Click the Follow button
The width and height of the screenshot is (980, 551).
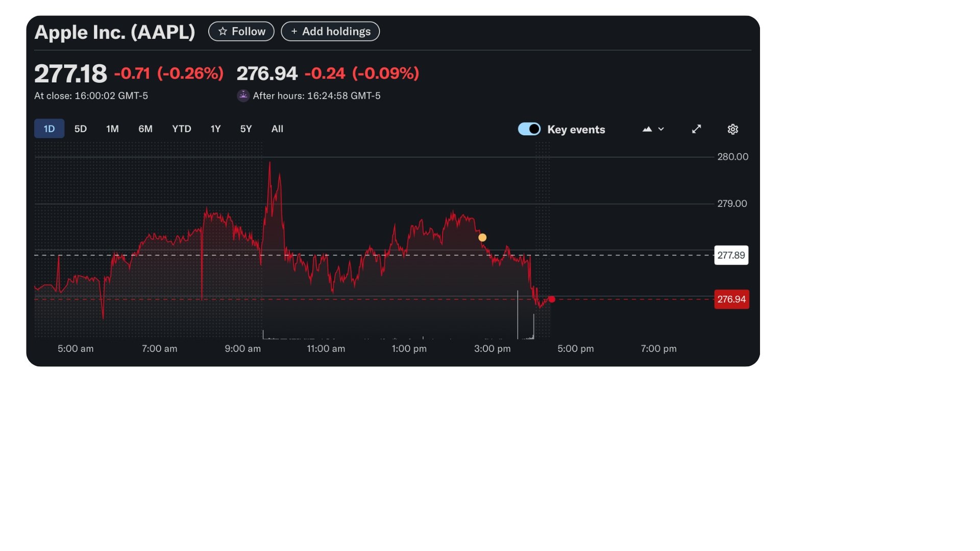click(241, 31)
